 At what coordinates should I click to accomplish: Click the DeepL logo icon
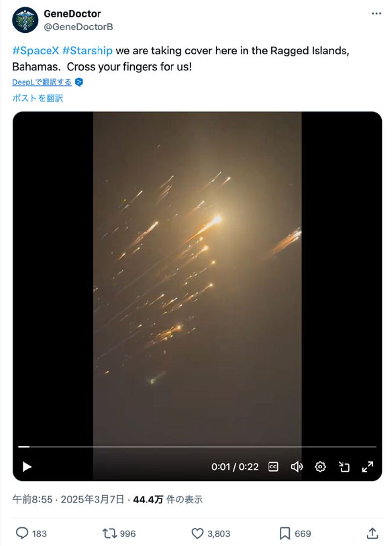click(79, 82)
